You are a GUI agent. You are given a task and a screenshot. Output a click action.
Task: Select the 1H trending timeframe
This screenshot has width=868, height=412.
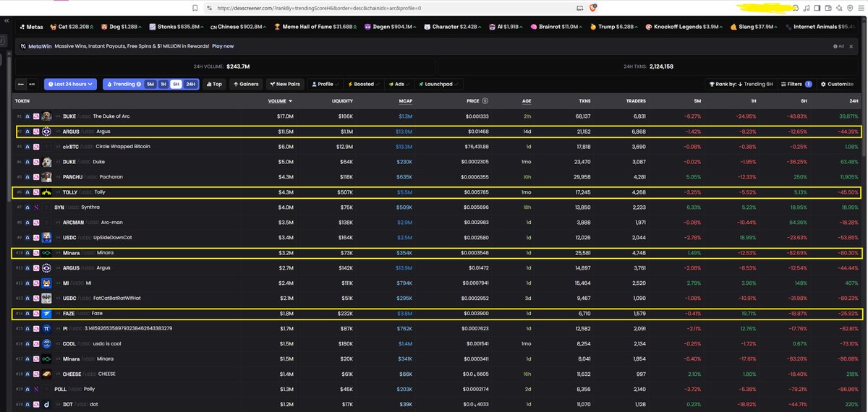pos(163,84)
